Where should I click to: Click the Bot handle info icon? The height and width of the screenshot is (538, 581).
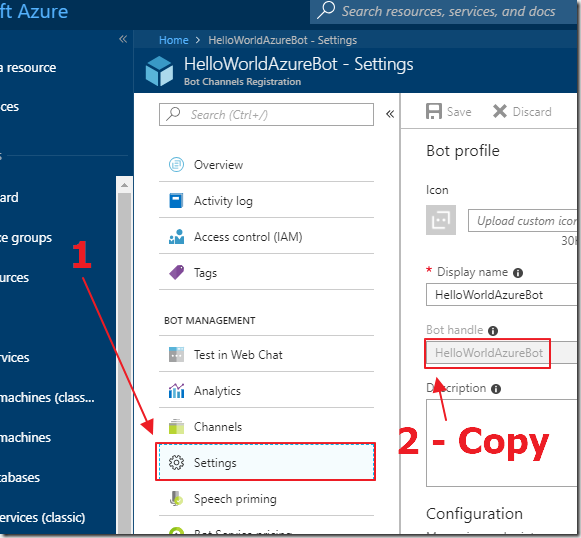(x=493, y=331)
